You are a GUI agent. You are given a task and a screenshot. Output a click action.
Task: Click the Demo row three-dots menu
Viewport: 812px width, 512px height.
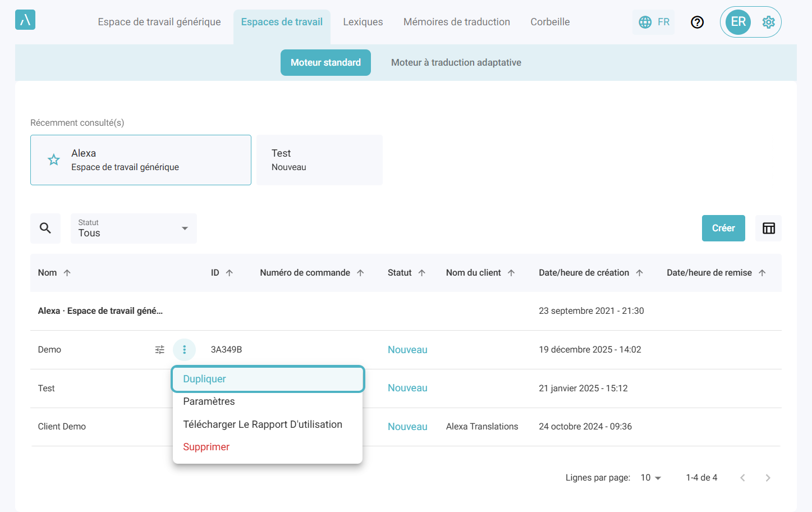pyautogui.click(x=184, y=350)
